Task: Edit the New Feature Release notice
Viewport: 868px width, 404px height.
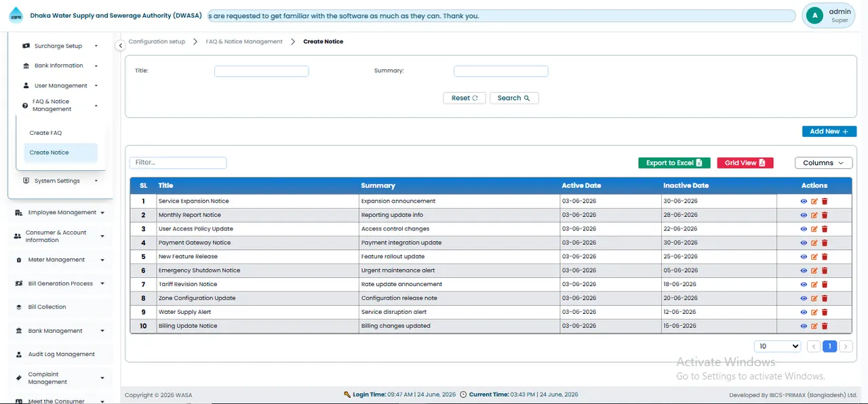Action: [x=814, y=257]
